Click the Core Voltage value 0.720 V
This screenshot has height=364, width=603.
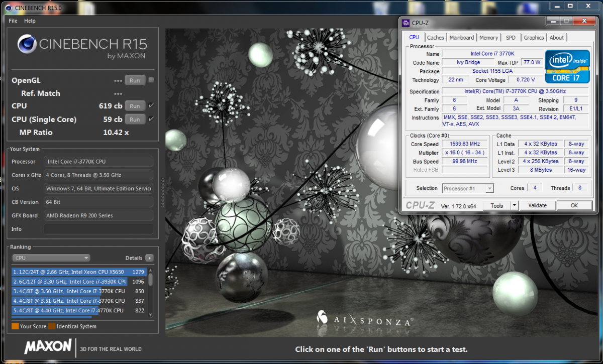525,80
